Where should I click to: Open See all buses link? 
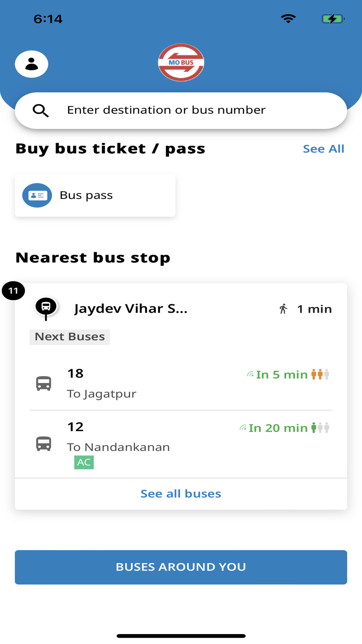pos(181,494)
